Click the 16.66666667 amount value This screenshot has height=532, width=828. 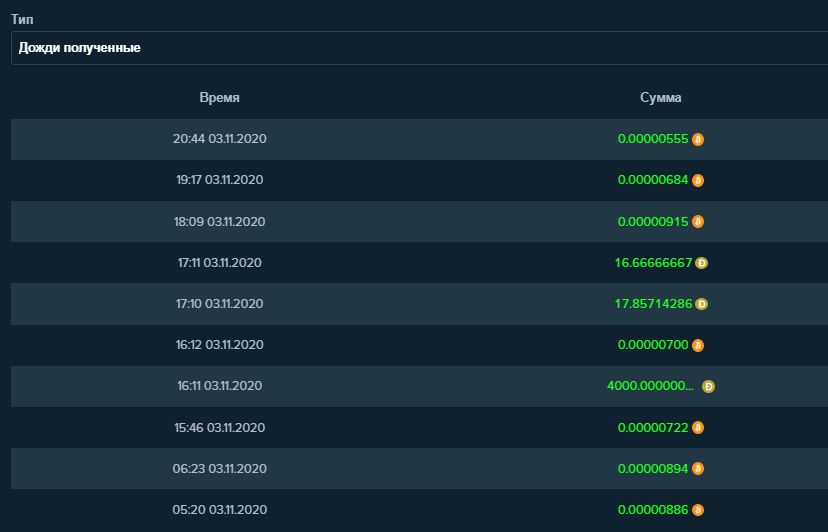[x=653, y=263]
